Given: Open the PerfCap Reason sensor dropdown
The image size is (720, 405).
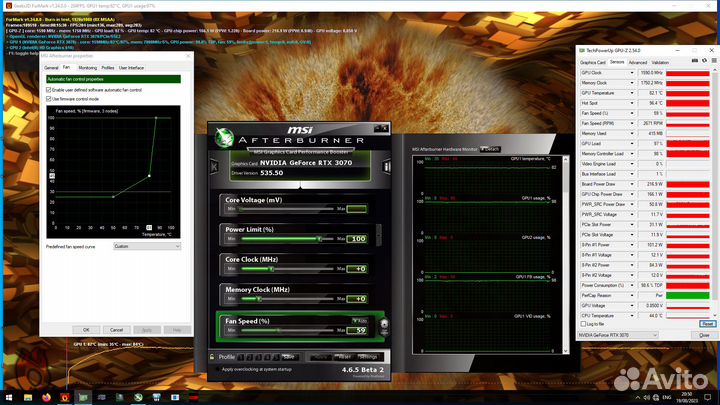Looking at the screenshot, I should click(632, 295).
